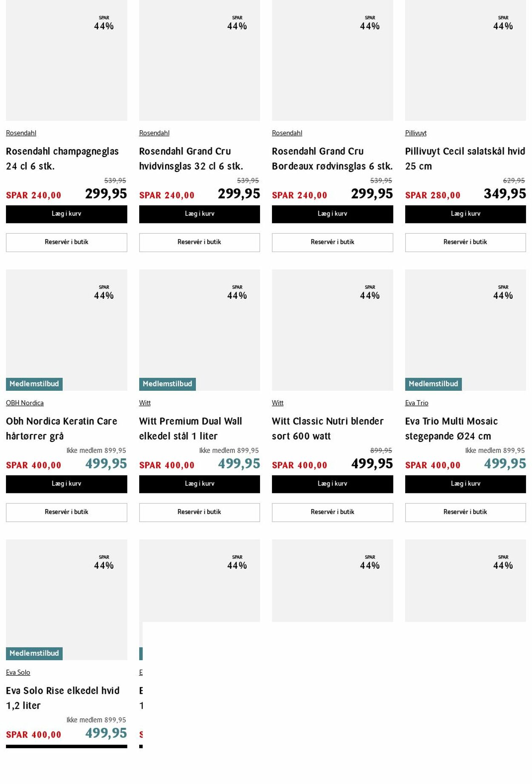Open the Pillivuyt brand link
Screen dimensions: 532x784
416,133
